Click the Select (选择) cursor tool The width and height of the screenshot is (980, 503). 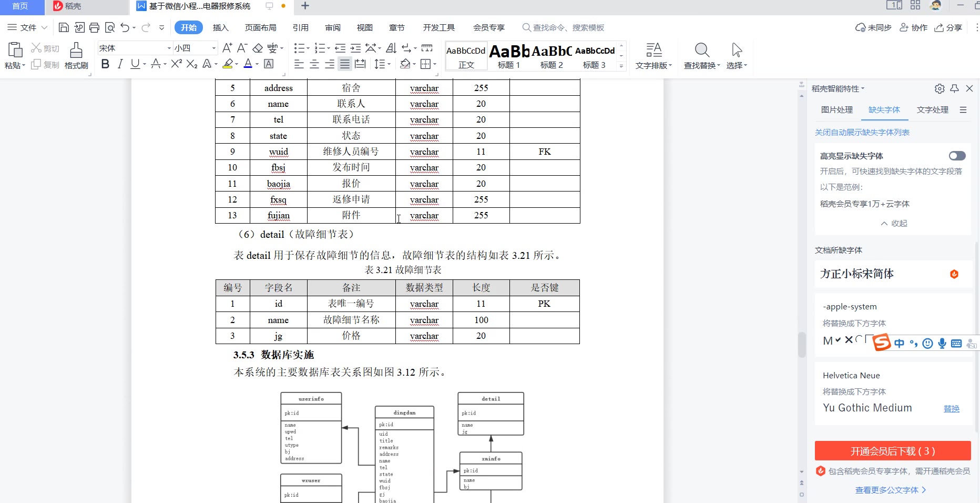(737, 56)
